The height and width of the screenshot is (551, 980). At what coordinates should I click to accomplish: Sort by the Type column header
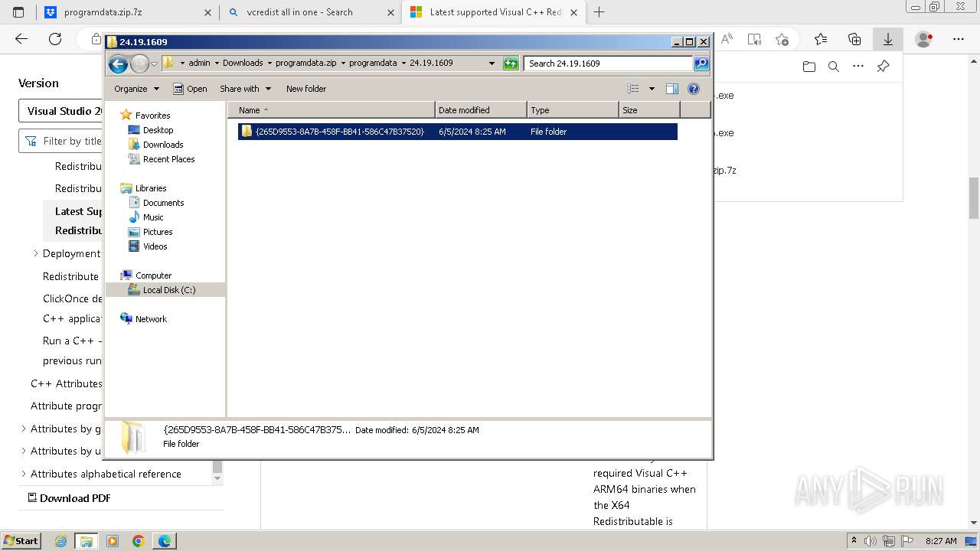[x=573, y=110]
